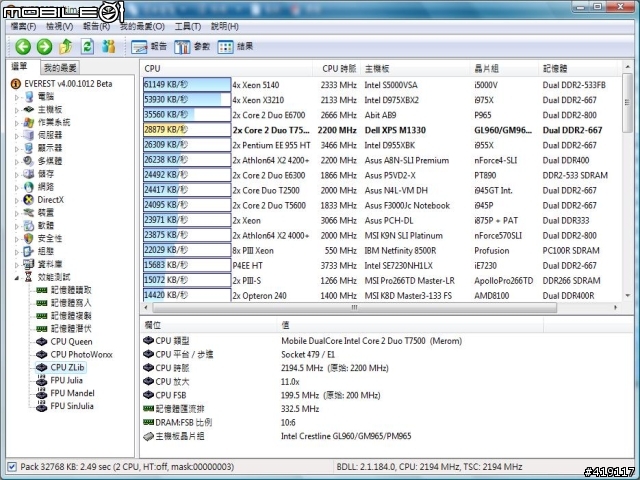The width and height of the screenshot is (640, 480).
Task: Sort by the Memory column header
Action: (x=580, y=68)
